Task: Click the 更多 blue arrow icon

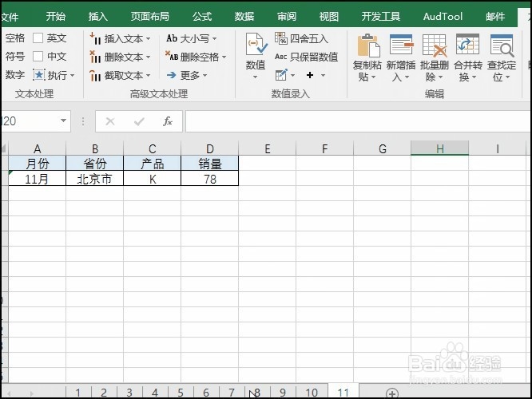Action: pyautogui.click(x=171, y=75)
